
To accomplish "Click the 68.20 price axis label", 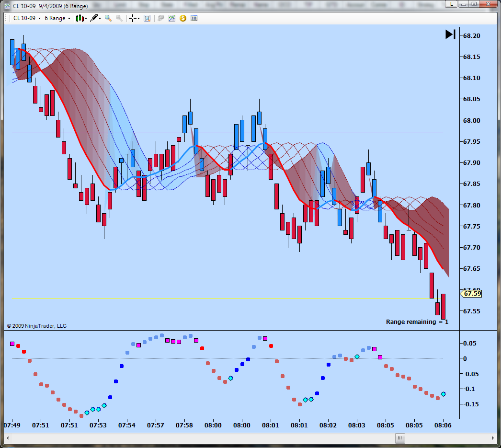I will 472,36.
